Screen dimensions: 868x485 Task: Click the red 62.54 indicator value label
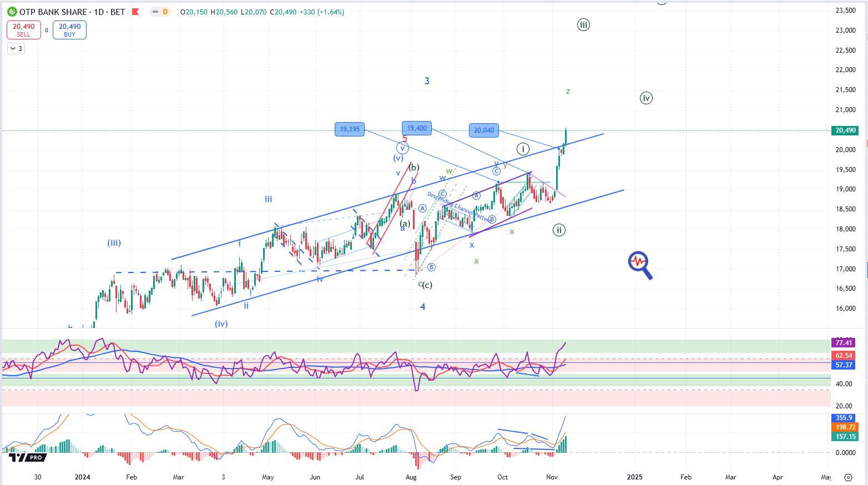(x=843, y=355)
